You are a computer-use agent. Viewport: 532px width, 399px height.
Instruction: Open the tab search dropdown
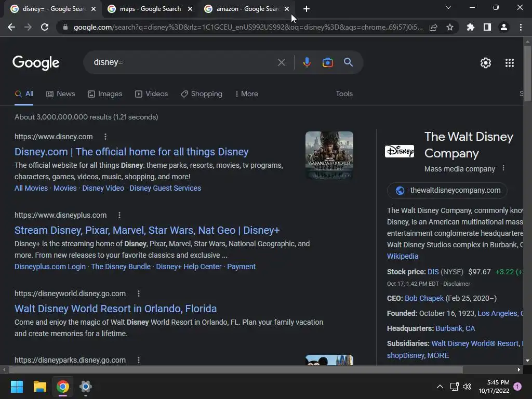tap(448, 7)
